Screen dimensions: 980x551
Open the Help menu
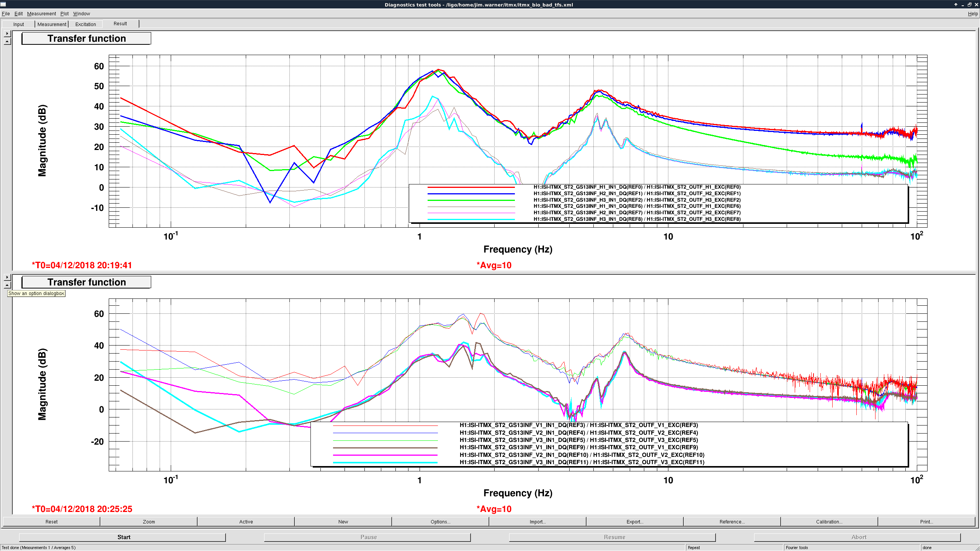pos(973,14)
